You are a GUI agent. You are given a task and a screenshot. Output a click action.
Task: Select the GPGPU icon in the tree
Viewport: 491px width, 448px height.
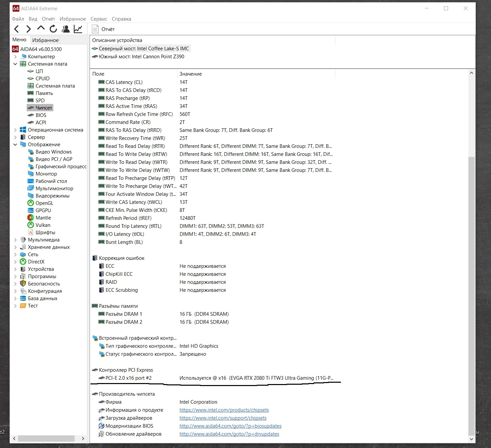tap(31, 211)
